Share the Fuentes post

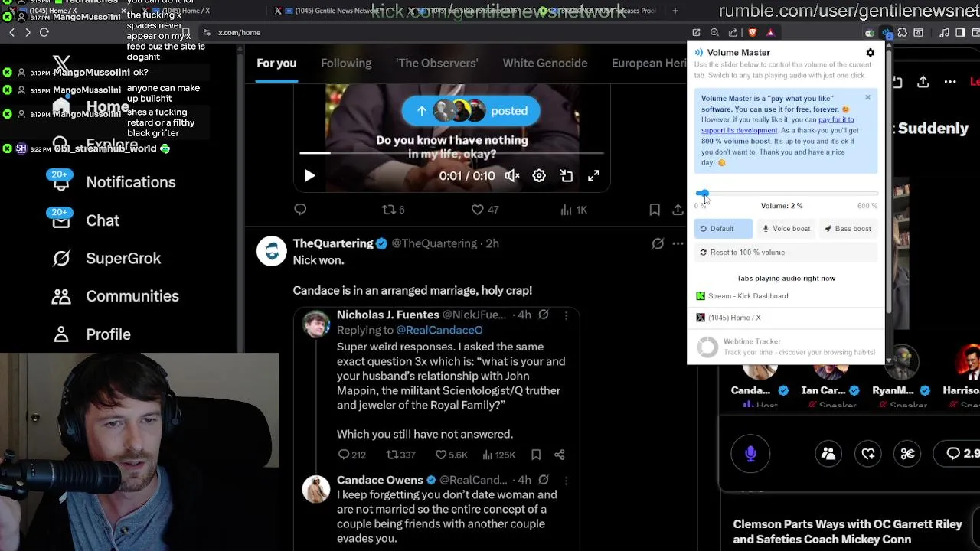click(x=560, y=455)
